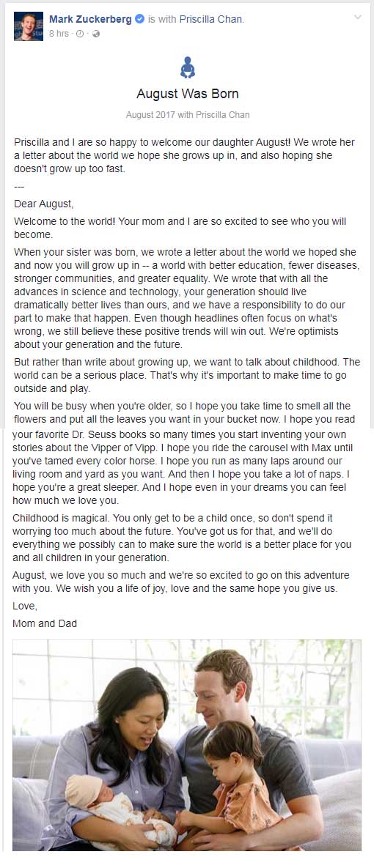The width and height of the screenshot is (374, 868).
Task: Click the closing Love, line
Action: pos(25,607)
